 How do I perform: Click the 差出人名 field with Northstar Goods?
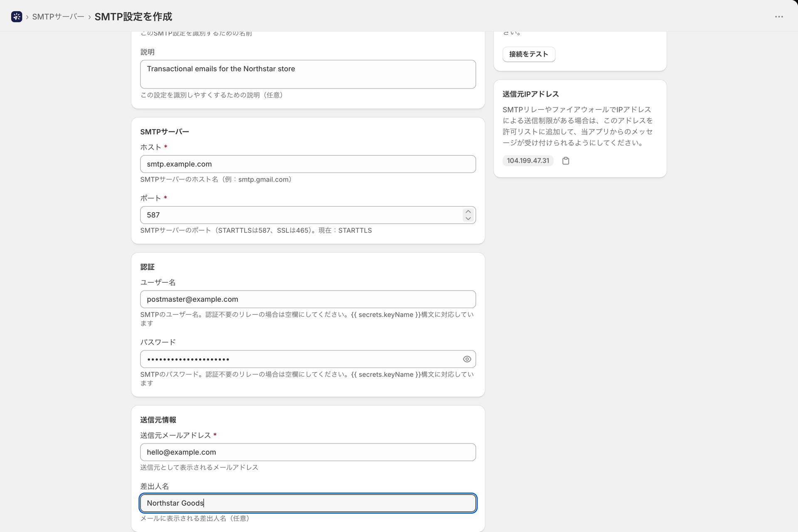[308, 503]
